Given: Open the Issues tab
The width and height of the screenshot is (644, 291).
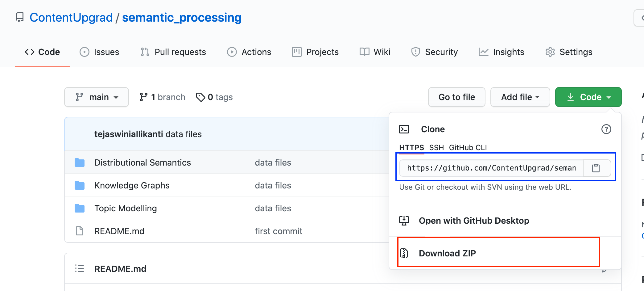Looking at the screenshot, I should pos(99,52).
